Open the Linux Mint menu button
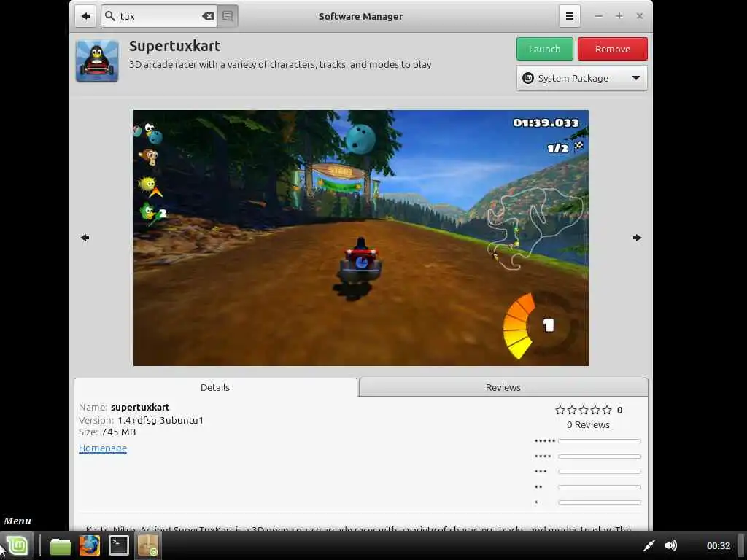747x560 pixels. [17, 545]
